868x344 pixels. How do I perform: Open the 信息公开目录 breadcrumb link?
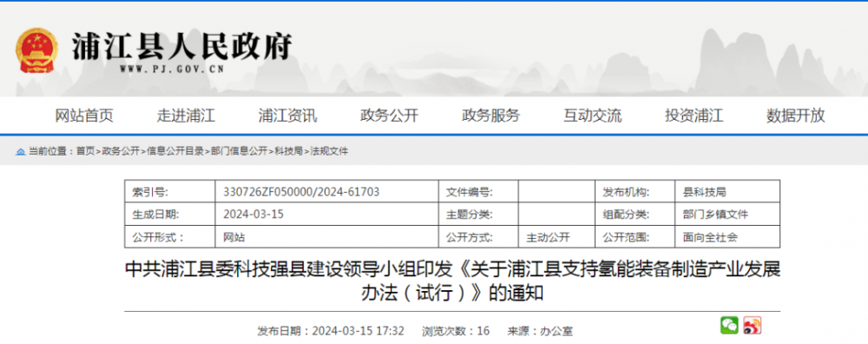coord(175,151)
